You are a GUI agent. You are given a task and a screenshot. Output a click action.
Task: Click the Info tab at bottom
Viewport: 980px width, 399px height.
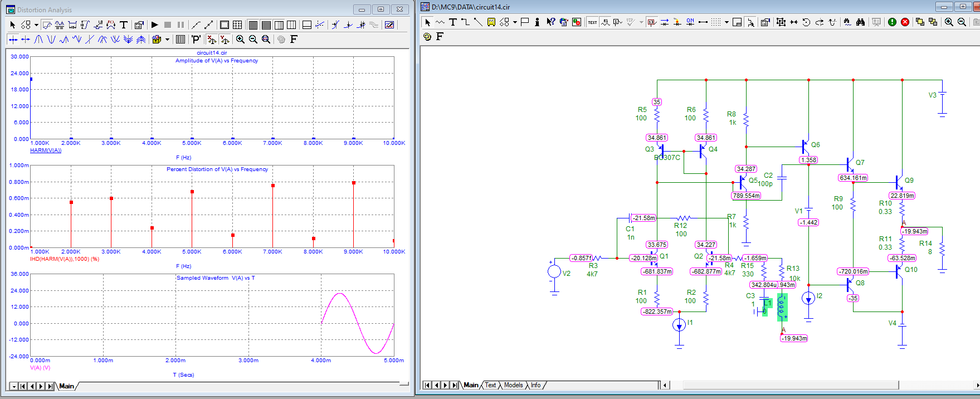535,385
